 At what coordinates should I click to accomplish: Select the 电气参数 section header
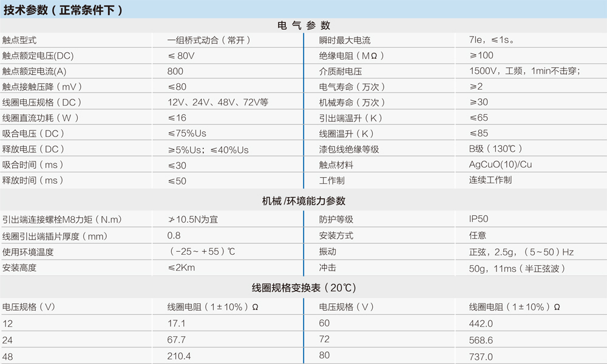[303, 25]
